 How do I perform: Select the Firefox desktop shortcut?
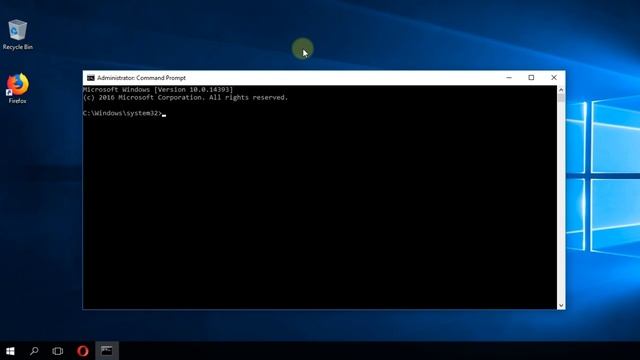tap(18, 88)
